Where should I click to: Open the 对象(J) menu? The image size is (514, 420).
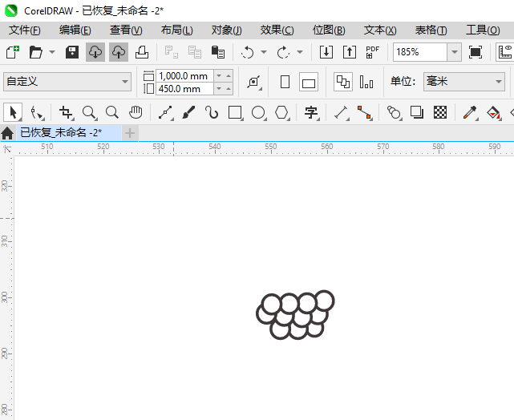click(x=226, y=30)
